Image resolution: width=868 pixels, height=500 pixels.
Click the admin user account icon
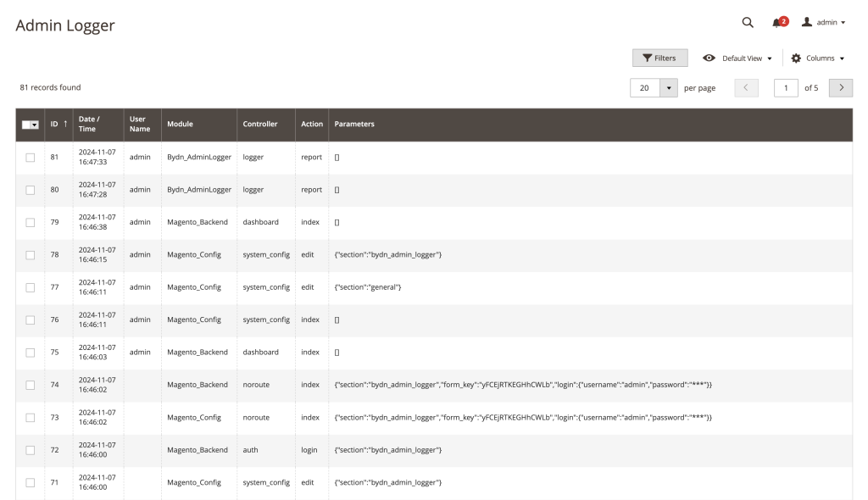click(806, 22)
